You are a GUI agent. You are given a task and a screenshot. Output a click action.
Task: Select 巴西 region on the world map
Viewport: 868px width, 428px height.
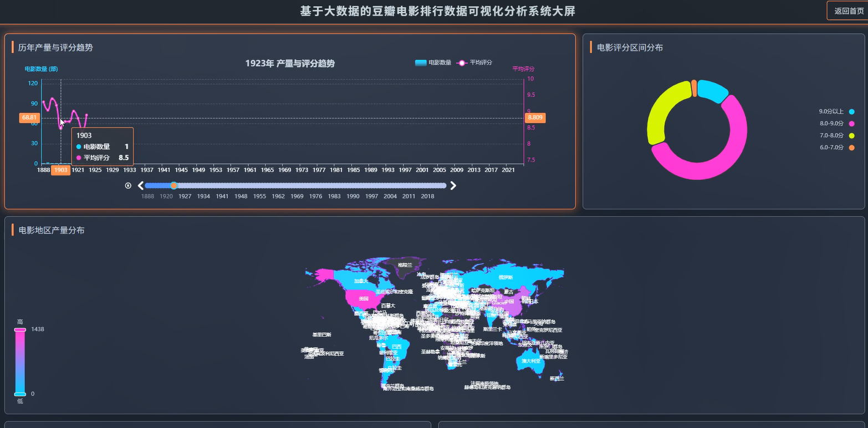pyautogui.click(x=397, y=347)
